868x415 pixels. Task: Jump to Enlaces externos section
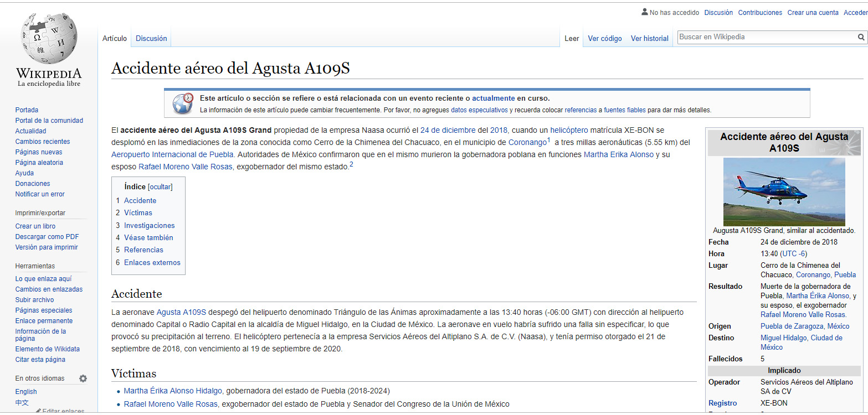152,262
